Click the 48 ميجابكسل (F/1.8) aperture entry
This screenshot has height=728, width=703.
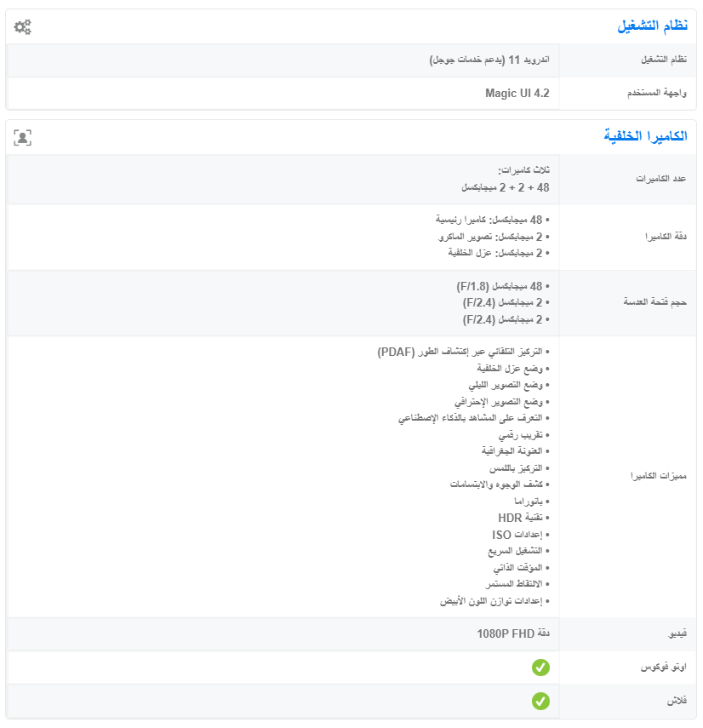point(506,286)
